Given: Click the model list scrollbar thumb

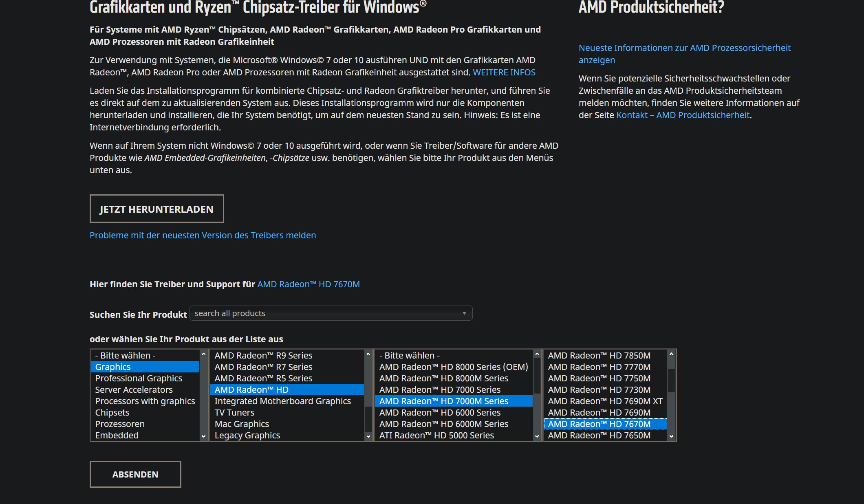Looking at the screenshot, I should (671, 380).
